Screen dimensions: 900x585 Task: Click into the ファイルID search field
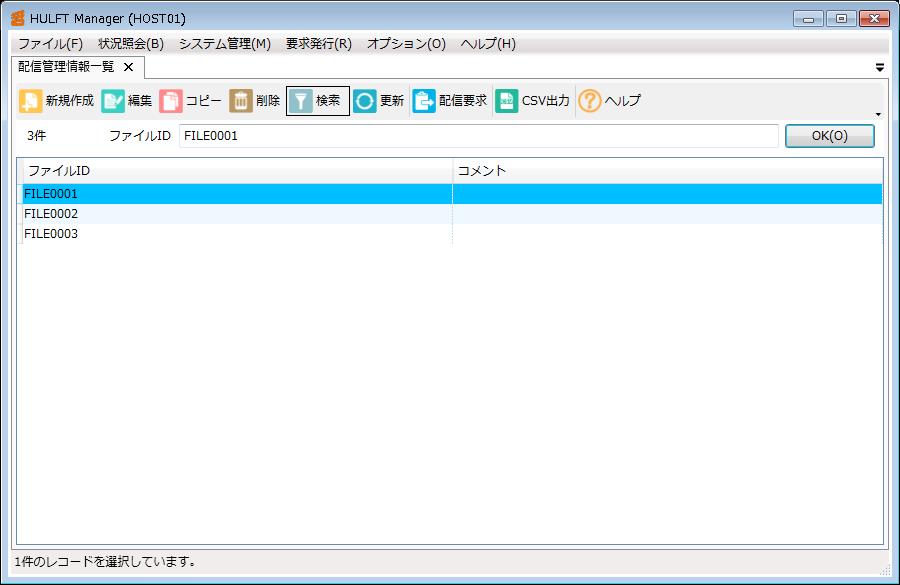pos(478,136)
